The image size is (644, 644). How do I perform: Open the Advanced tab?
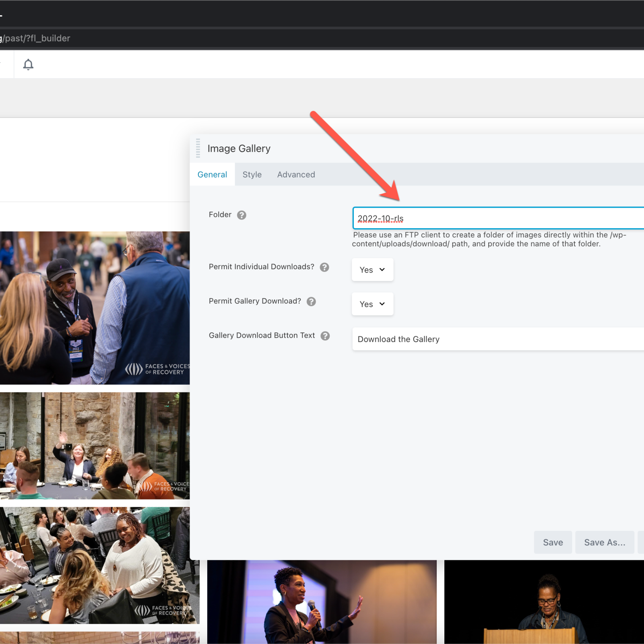pos(296,174)
